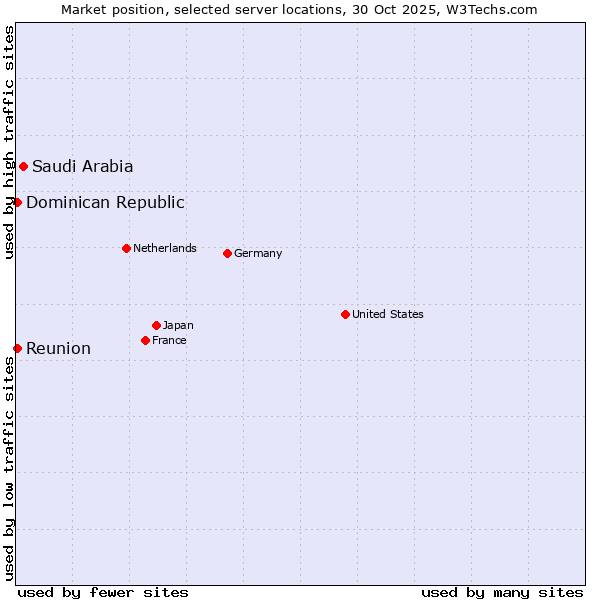Click the United States data point
This screenshot has height=600, width=600.
pyautogui.click(x=345, y=314)
